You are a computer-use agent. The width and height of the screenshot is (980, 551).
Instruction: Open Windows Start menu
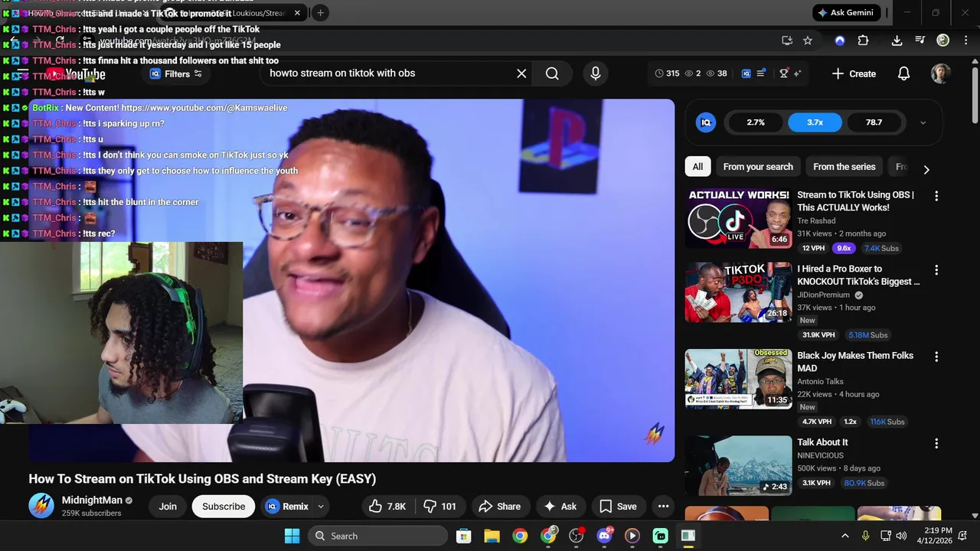(292, 536)
